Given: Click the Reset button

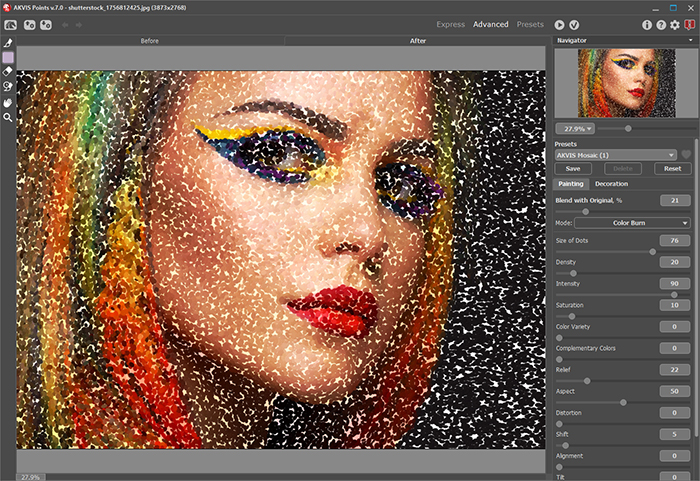Looking at the screenshot, I should click(x=672, y=169).
